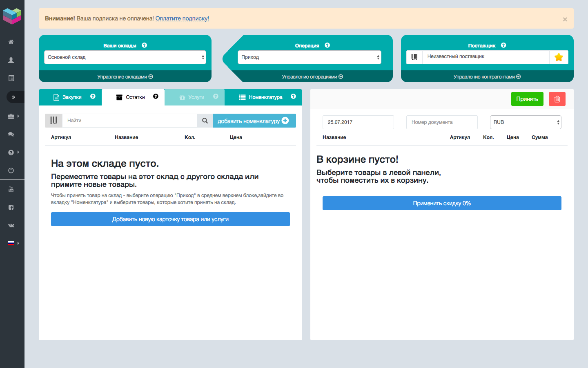This screenshot has height=368, width=588.
Task: Click the power sidebar icon
Action: pos(11,171)
